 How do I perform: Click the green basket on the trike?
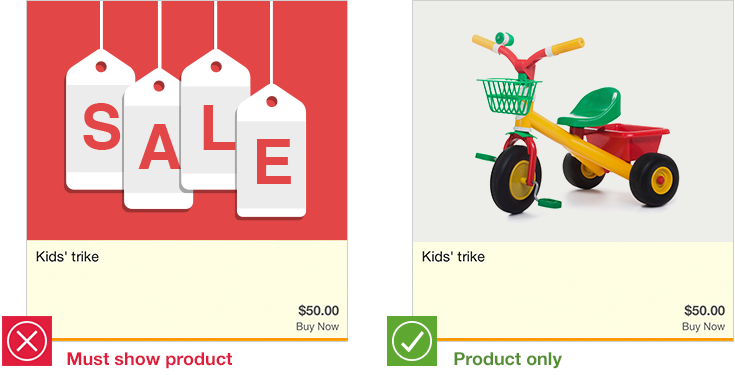pos(508,97)
